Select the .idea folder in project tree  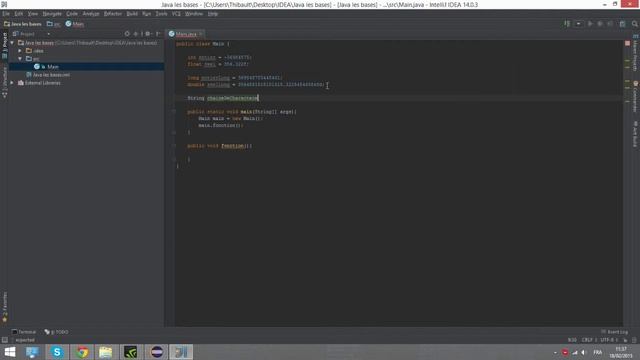point(35,51)
